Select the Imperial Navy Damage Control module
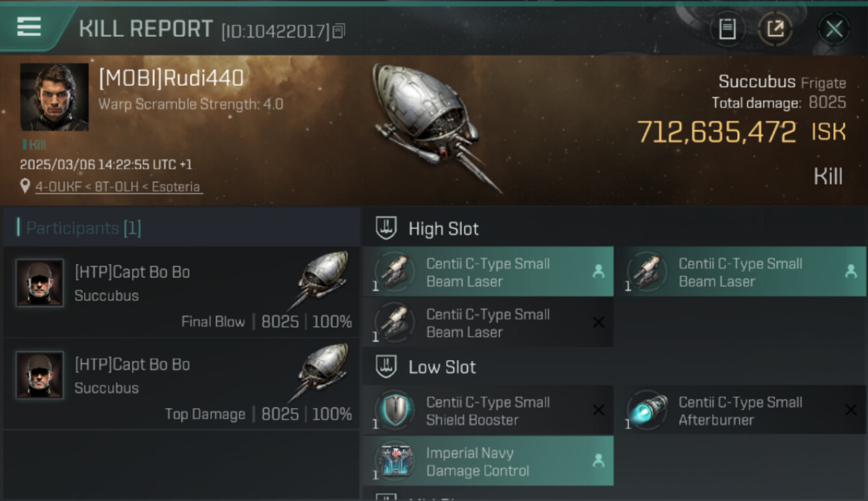 [x=487, y=462]
